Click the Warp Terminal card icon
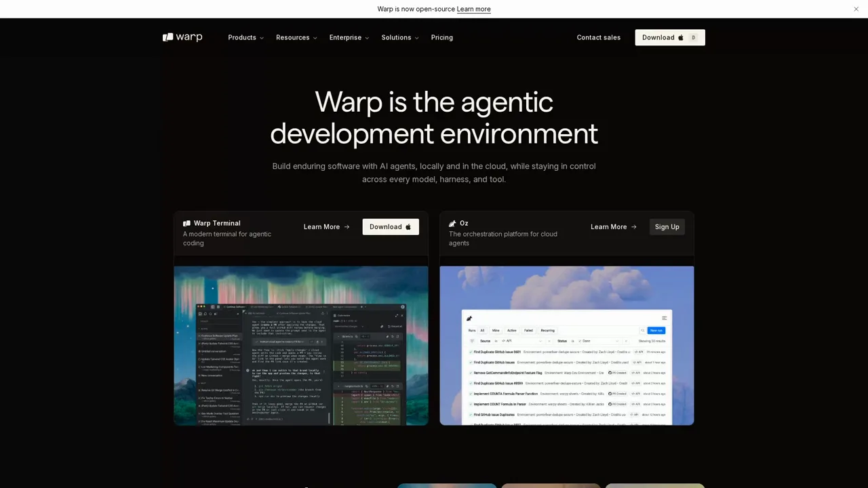This screenshot has height=488, width=868. (x=186, y=223)
